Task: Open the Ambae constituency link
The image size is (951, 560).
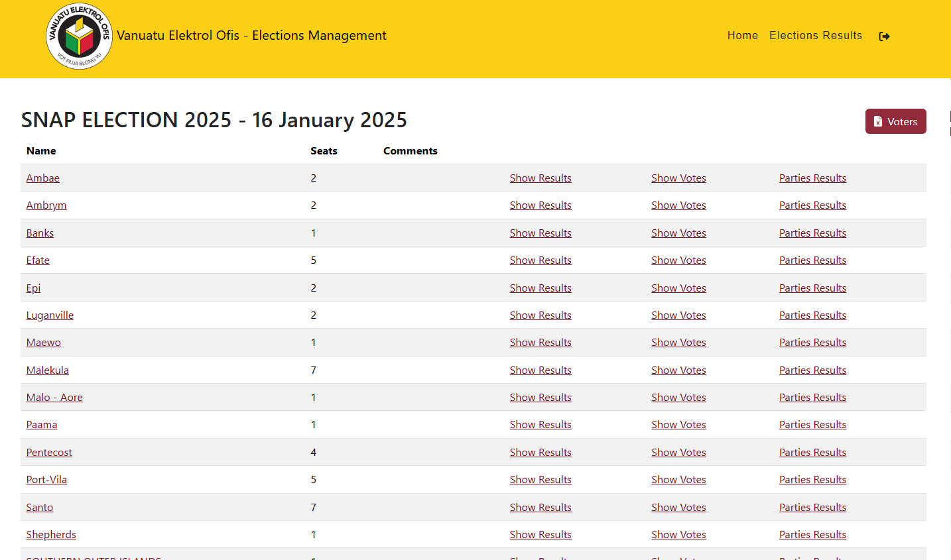Action: coord(43,178)
